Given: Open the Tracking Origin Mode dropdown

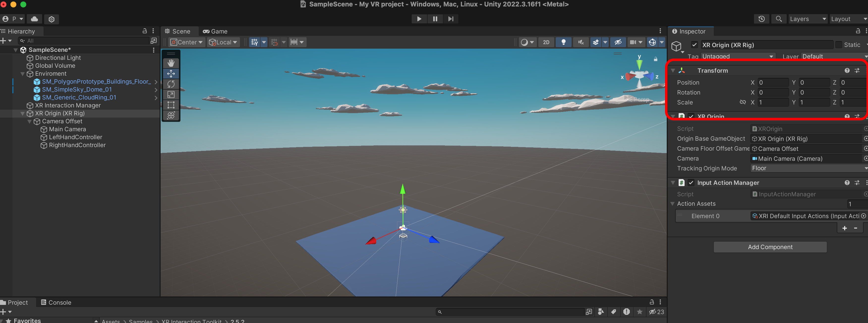Looking at the screenshot, I should tap(808, 168).
